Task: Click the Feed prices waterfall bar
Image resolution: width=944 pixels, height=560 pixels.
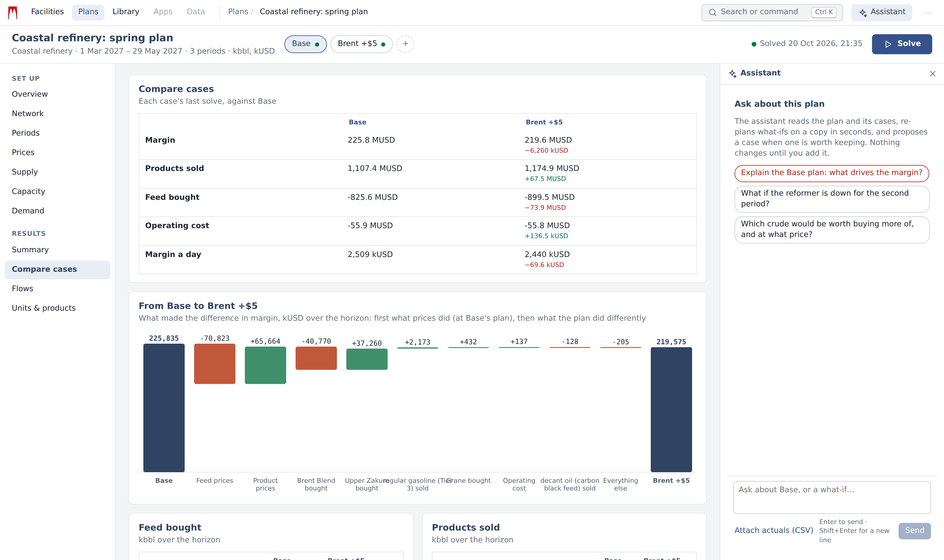Action: click(x=214, y=363)
